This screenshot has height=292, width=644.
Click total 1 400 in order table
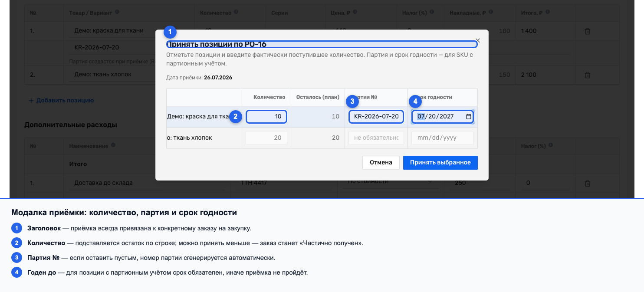529,31
